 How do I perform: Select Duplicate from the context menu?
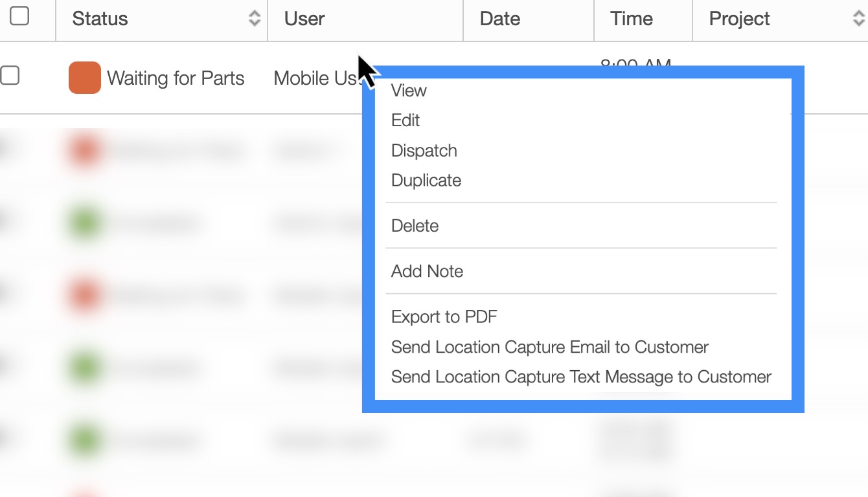tap(426, 181)
